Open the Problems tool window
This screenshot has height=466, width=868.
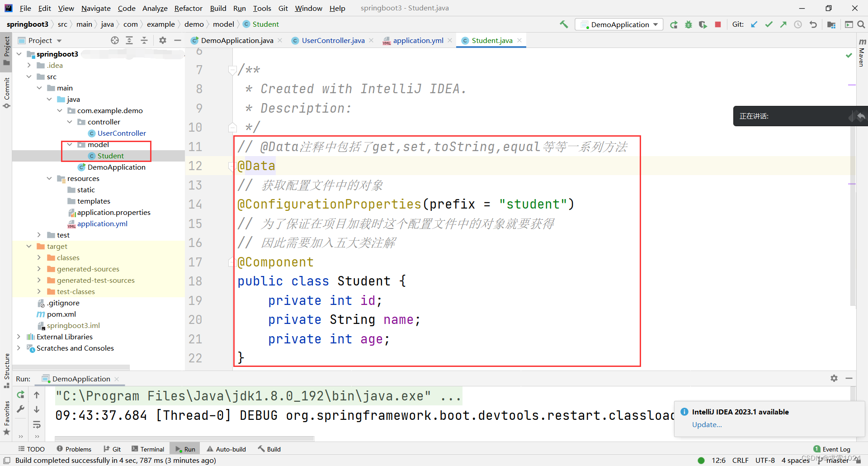click(74, 449)
